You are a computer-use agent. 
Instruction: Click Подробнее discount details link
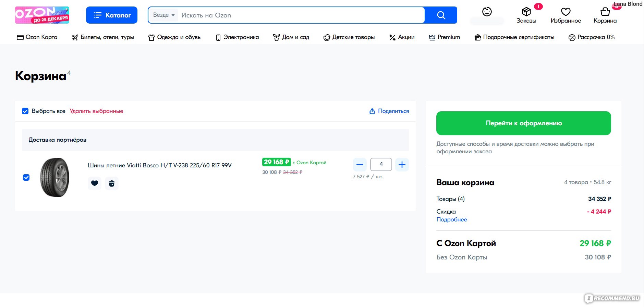pyautogui.click(x=451, y=219)
